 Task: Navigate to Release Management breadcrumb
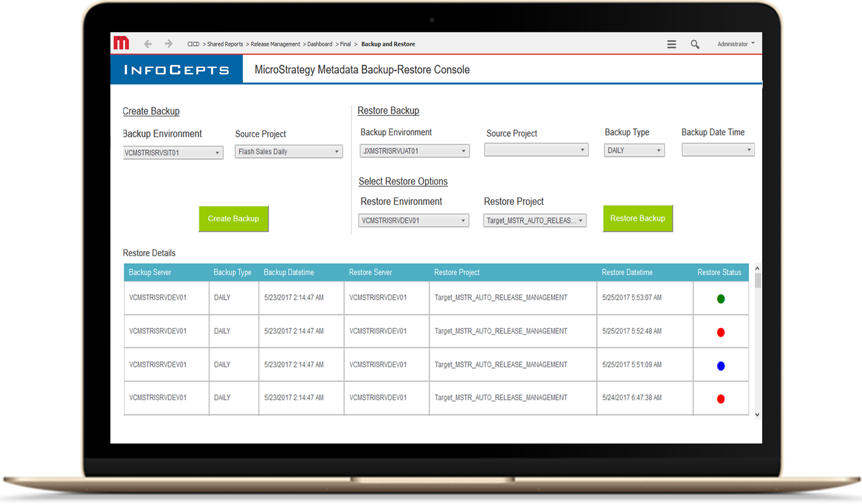click(x=275, y=44)
